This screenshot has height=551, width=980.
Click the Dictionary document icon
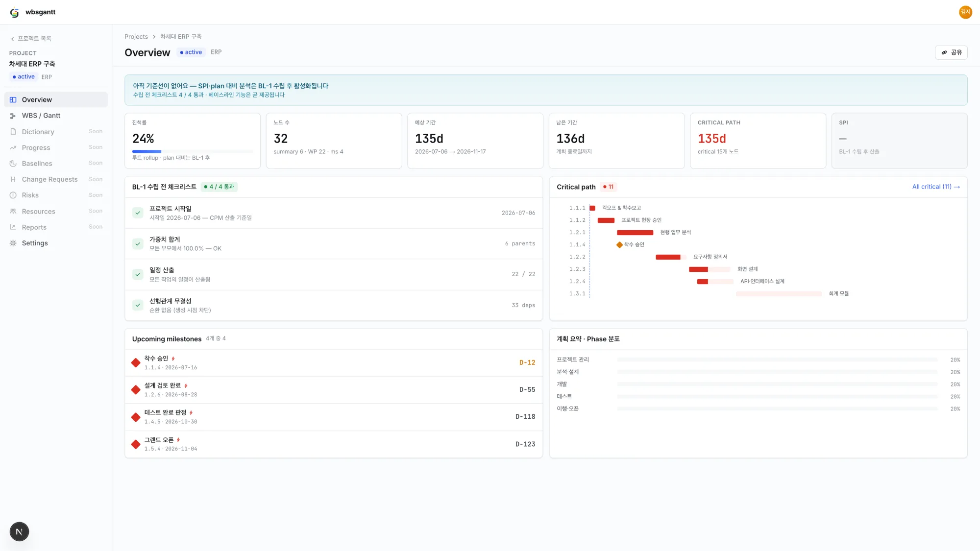[x=13, y=132]
